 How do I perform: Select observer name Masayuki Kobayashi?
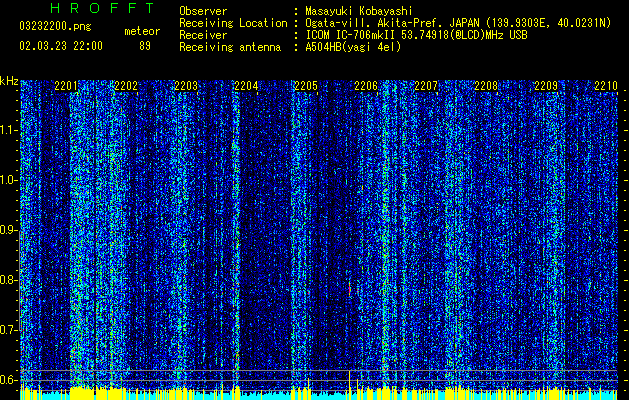[359, 11]
